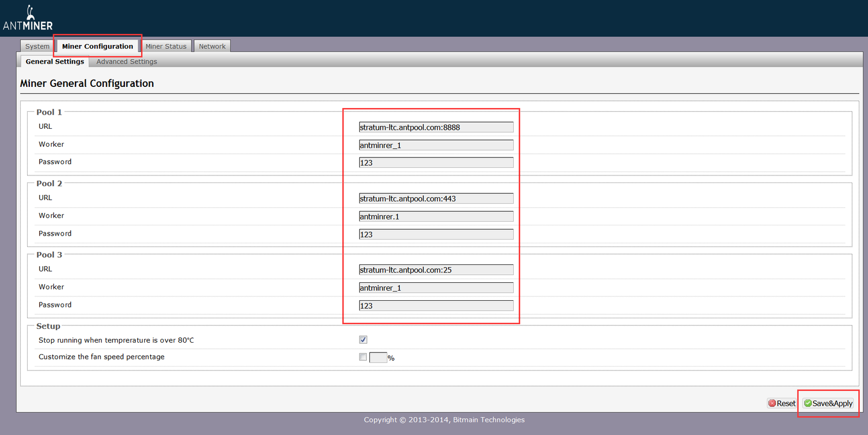Click the Pool 3 Worker field
Viewport: 868px width, 435px height.
tap(436, 288)
